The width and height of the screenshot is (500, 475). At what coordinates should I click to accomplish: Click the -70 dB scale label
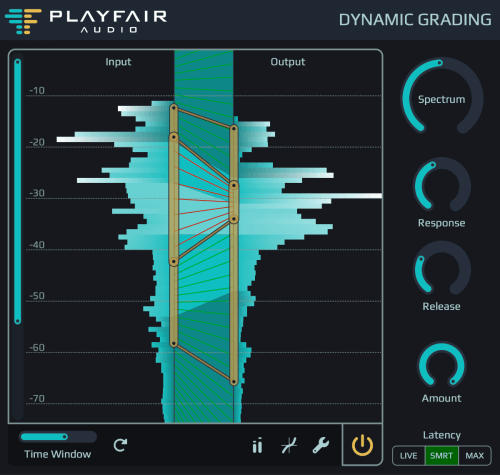point(37,399)
